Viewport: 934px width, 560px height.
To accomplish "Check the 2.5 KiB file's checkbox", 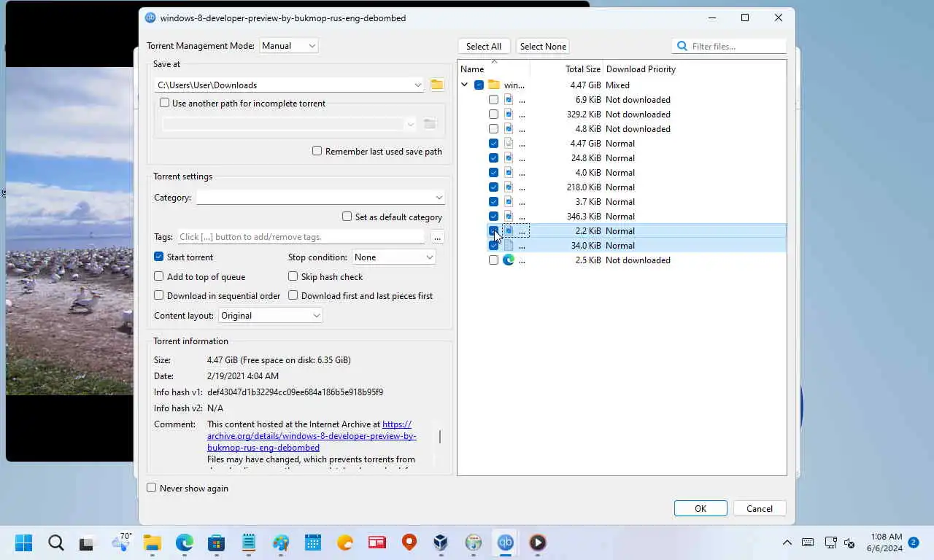I will tap(494, 260).
